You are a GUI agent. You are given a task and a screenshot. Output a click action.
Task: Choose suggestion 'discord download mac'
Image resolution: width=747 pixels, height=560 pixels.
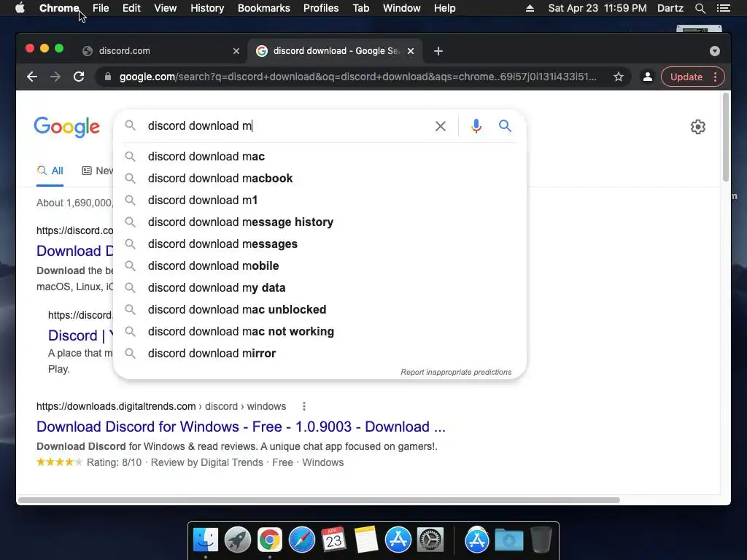click(320, 156)
